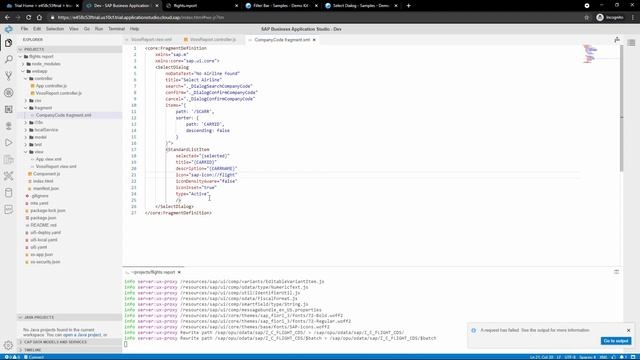Click Connect in the status bar
Image resolution: width=640 pixels, height=360 pixels.
(34, 357)
